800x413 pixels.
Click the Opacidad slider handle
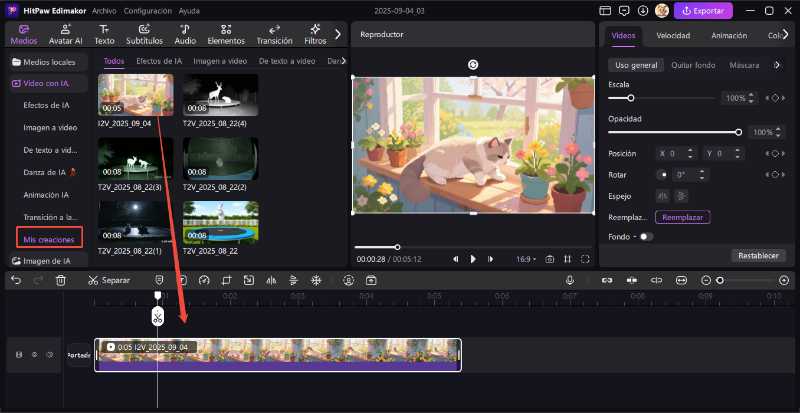(738, 132)
